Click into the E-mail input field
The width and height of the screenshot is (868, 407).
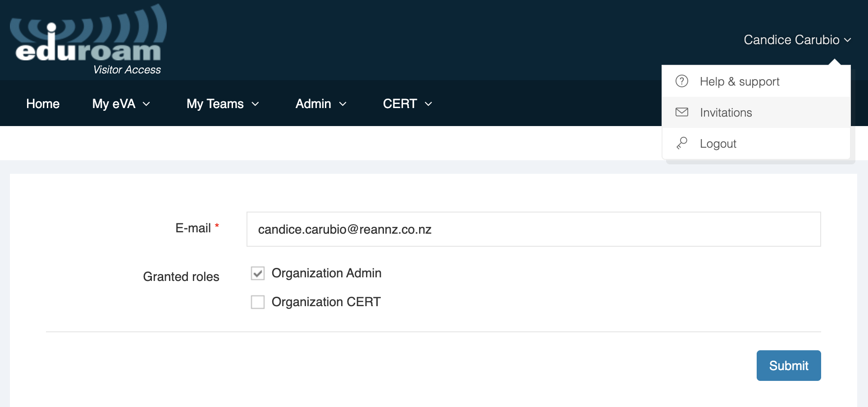coord(534,229)
